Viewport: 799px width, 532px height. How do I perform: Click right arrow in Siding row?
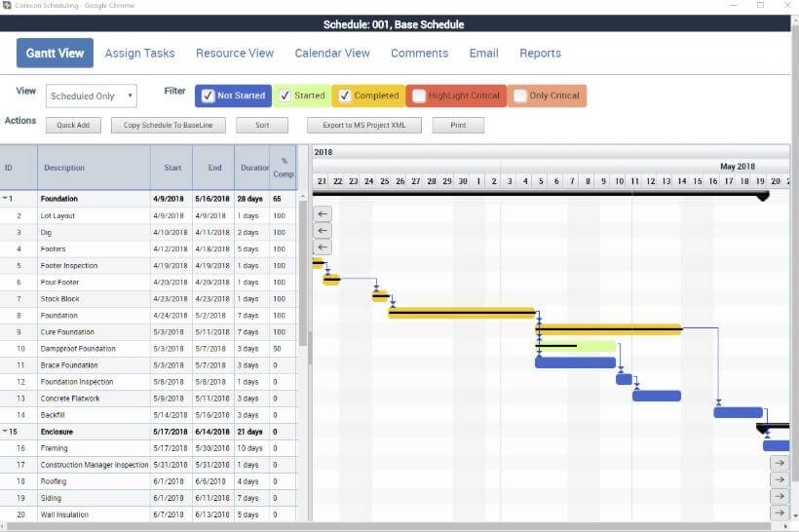780,496
